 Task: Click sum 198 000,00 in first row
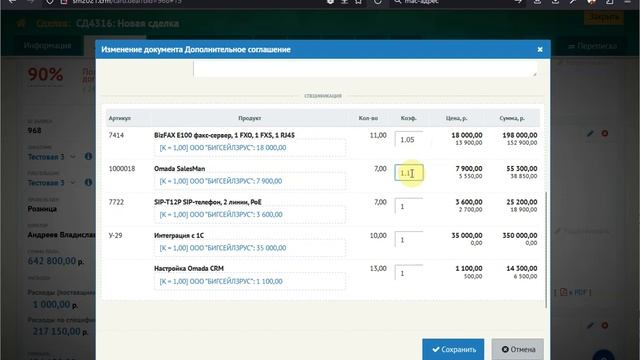(x=520, y=135)
